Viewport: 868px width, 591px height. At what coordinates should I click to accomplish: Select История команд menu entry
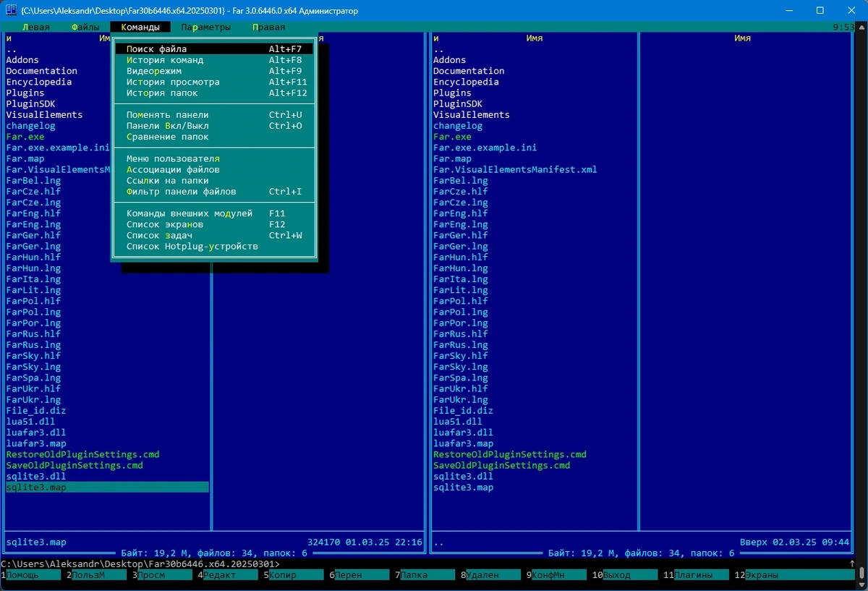click(214, 60)
